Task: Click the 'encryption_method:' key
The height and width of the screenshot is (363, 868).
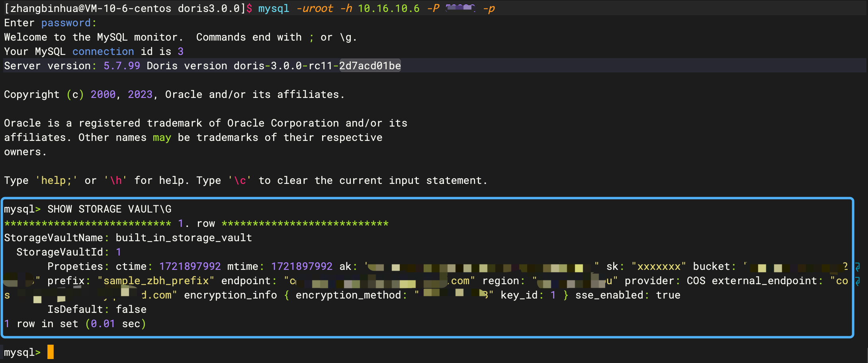Action: [351, 295]
